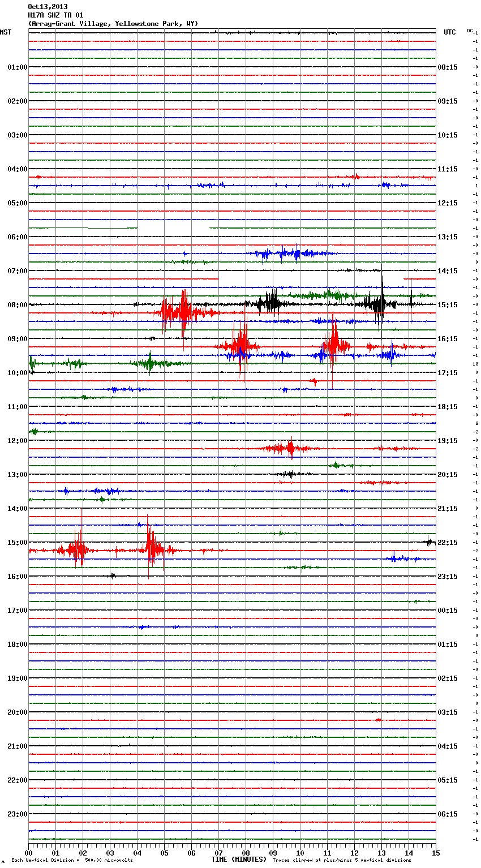Click minute 15 on the bottom axis

(x=436, y=853)
